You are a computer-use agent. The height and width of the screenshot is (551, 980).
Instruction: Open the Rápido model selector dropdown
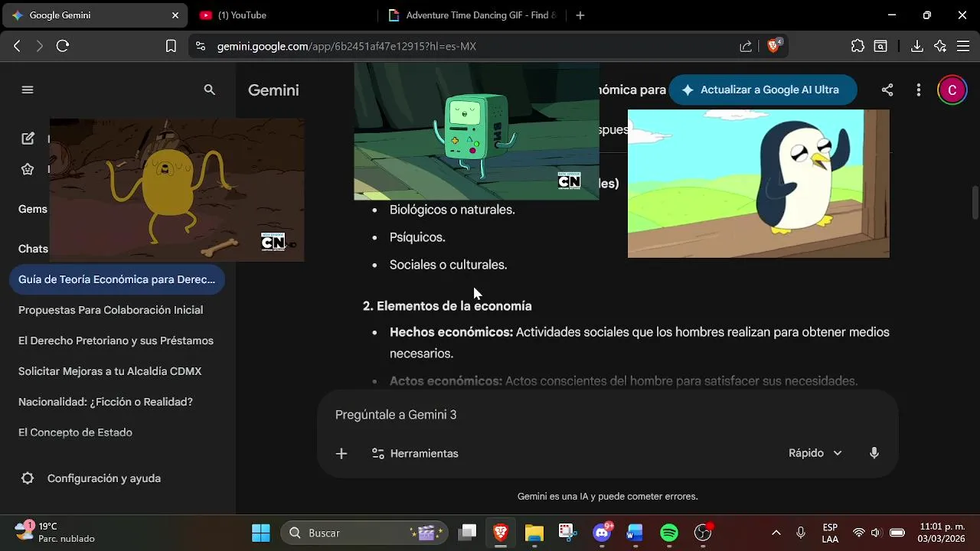pos(815,453)
